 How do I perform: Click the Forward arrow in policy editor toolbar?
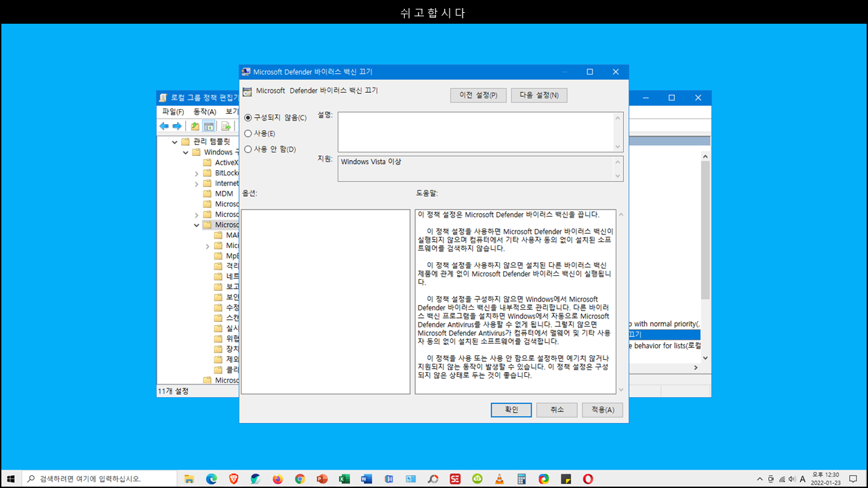[x=177, y=126]
